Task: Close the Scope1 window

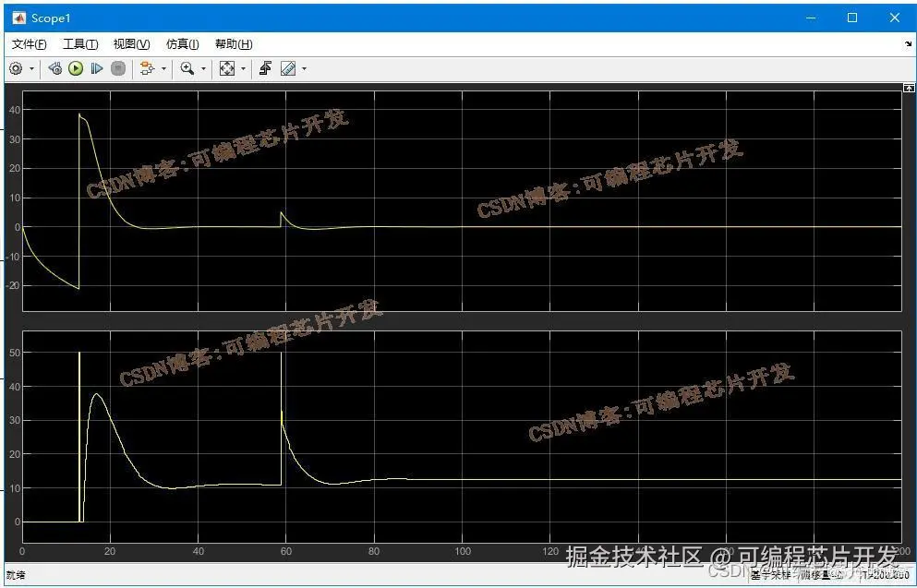Action: tap(894, 18)
